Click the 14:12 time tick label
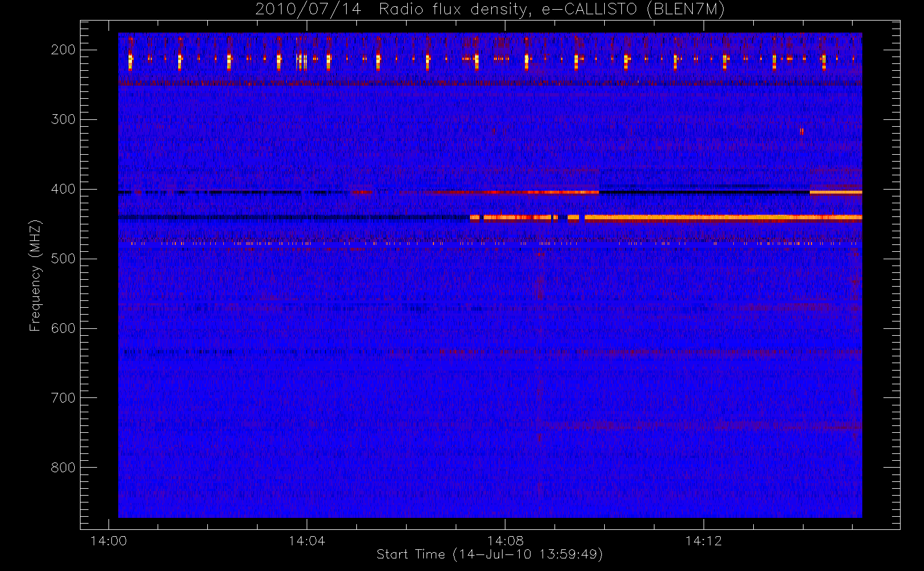Screen dimensions: 924x571 (x=704, y=541)
